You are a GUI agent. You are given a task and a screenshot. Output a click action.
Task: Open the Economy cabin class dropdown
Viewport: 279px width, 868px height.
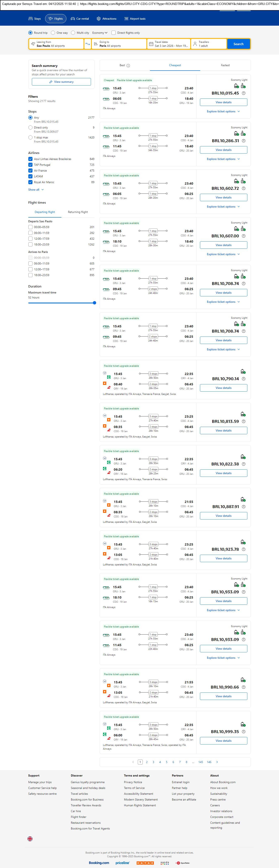tap(100, 33)
